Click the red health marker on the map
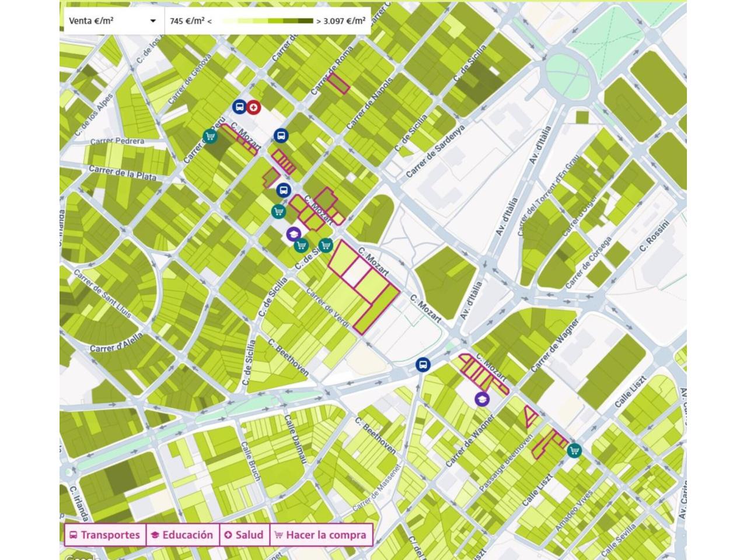 point(253,107)
